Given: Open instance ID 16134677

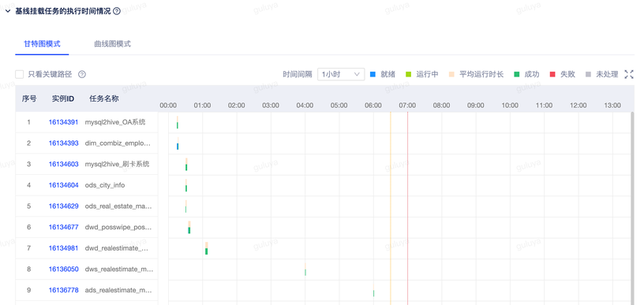Looking at the screenshot, I should click(63, 227).
